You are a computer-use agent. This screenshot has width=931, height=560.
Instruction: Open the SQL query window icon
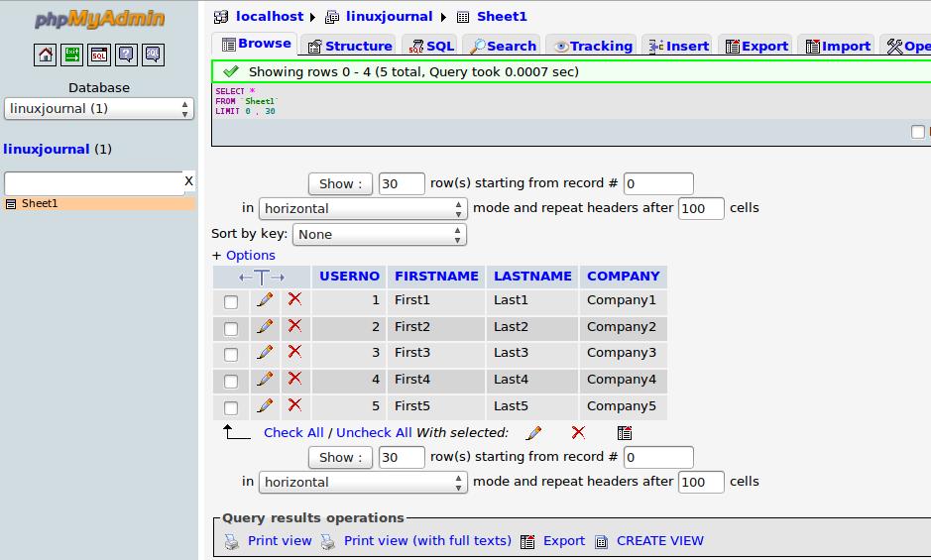(x=99, y=56)
